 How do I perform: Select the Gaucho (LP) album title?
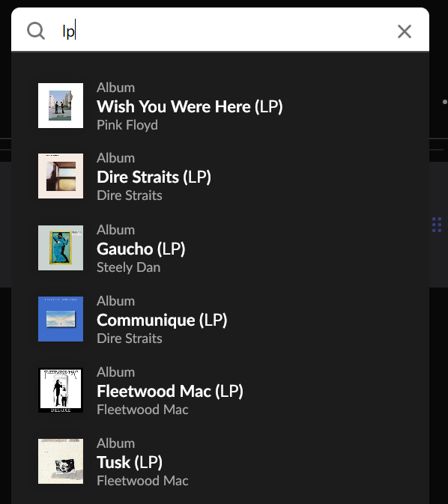tap(141, 249)
